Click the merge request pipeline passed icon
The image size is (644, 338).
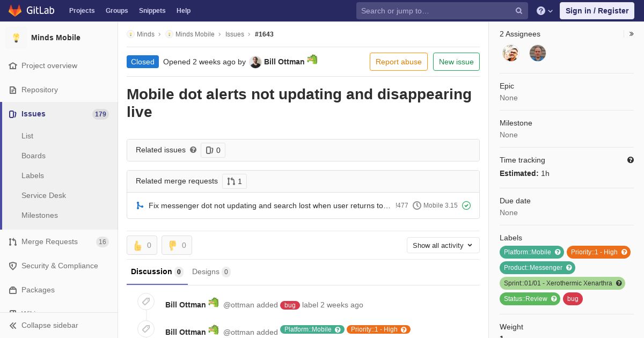pyautogui.click(x=466, y=205)
